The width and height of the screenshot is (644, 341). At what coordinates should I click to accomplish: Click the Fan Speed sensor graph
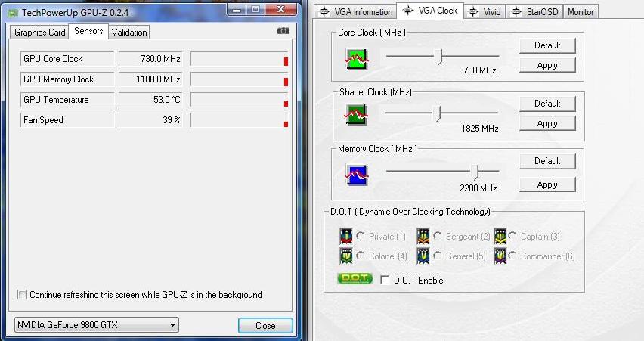point(240,120)
